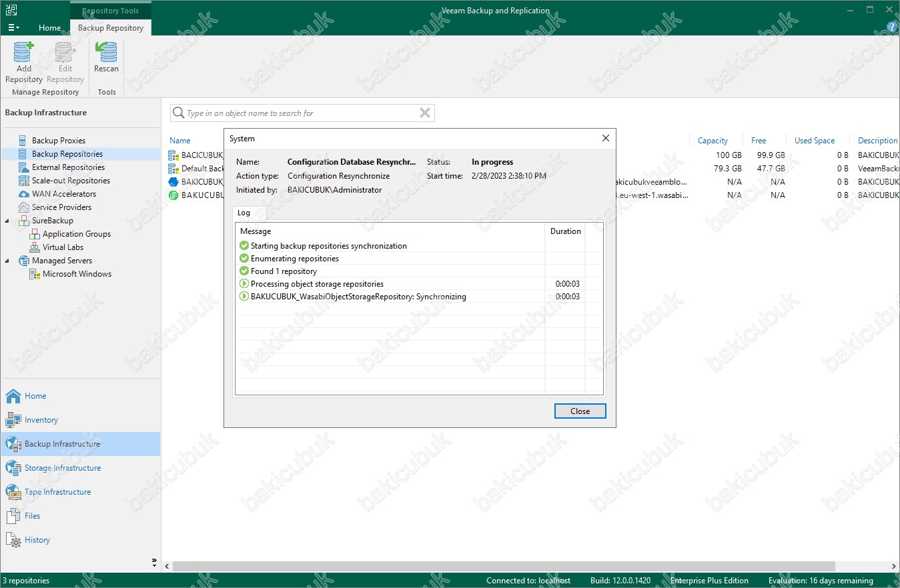Click the green BAKUCUBUK Wasabi repository icon

pyautogui.click(x=173, y=195)
